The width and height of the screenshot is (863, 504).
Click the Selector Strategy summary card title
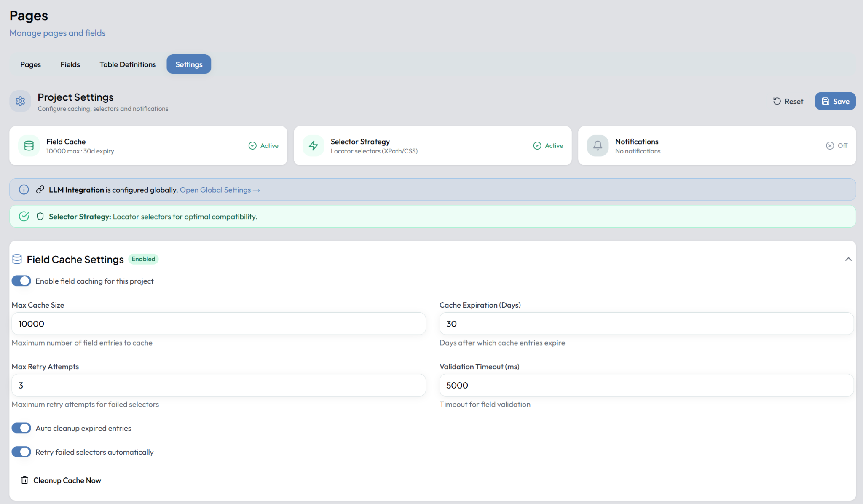tap(360, 142)
